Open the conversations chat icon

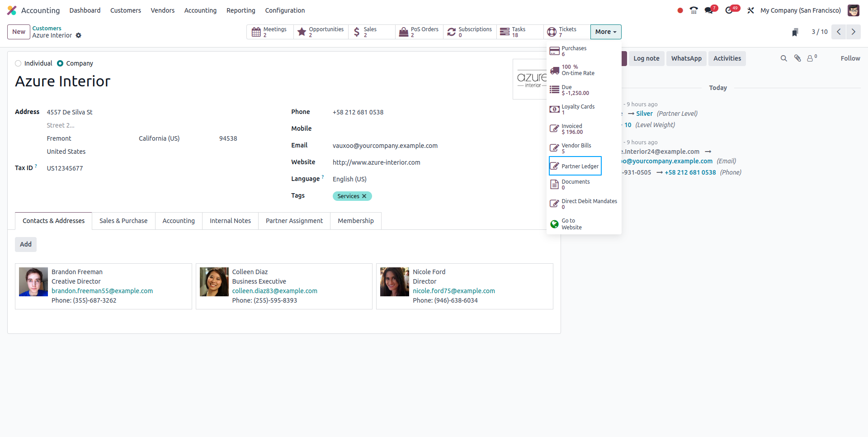[x=709, y=10]
